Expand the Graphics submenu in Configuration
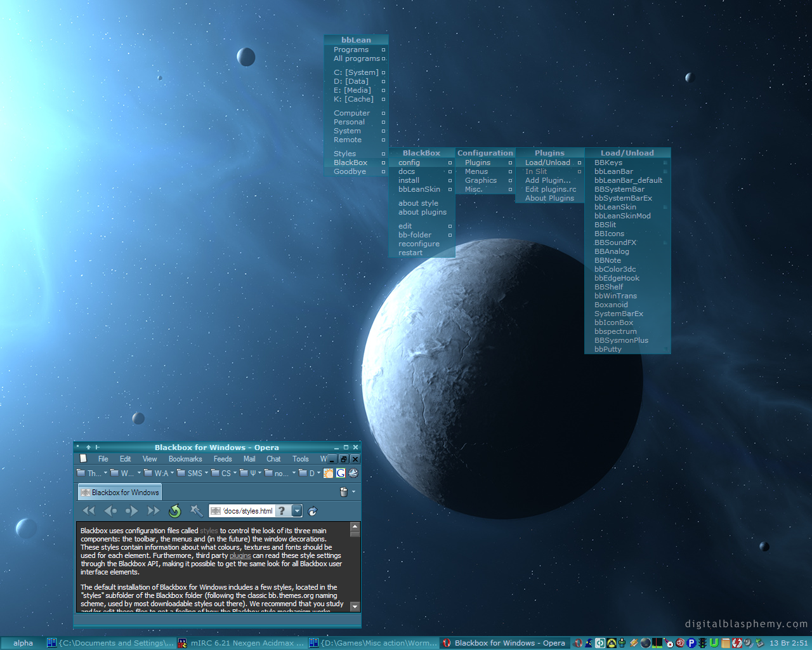This screenshot has width=812, height=650. (x=485, y=180)
